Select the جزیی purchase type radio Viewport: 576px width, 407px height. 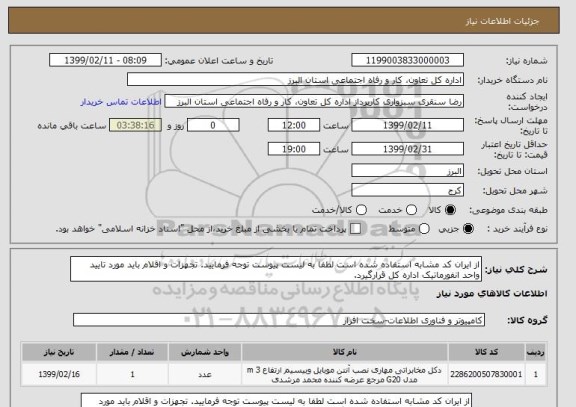[x=468, y=228]
